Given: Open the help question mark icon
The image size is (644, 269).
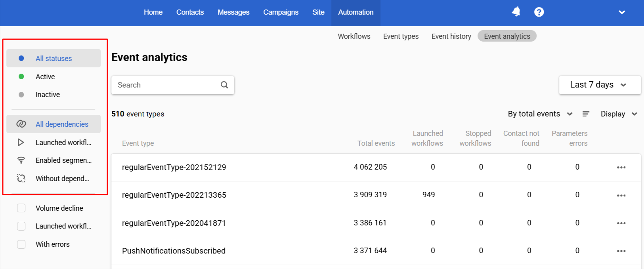Looking at the screenshot, I should 539,12.
